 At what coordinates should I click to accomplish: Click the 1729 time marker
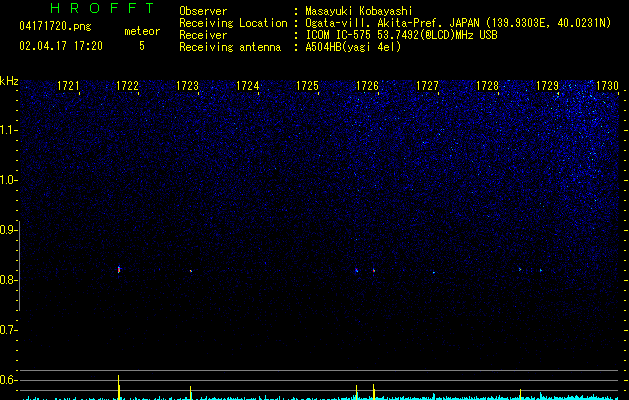[x=548, y=86]
